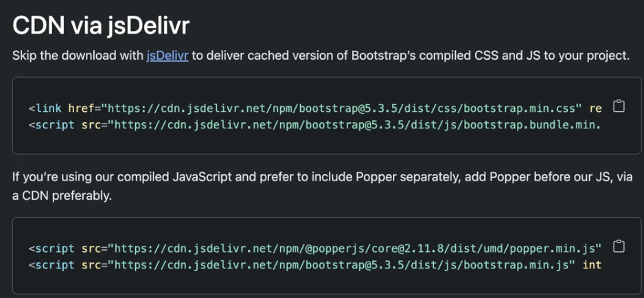Click the bootstrap.min.js script line
644x298 pixels.
coord(315,265)
